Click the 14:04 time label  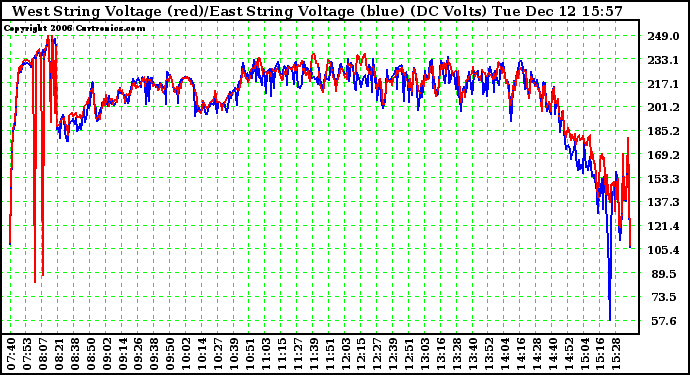tap(505, 354)
